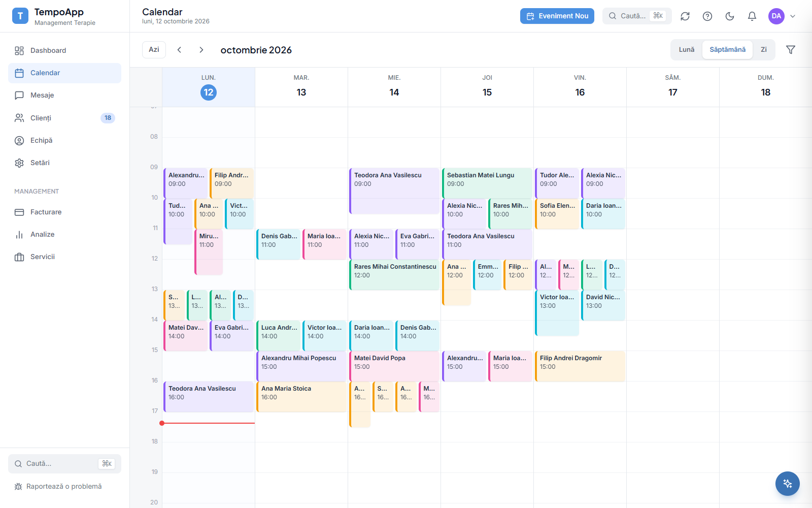812x508 pixels.
Task: Open Matei David Popa 15:00 event
Action: (394, 366)
